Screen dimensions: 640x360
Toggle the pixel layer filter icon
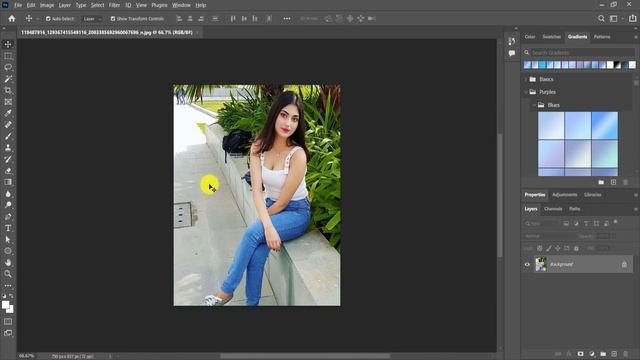tap(566, 224)
